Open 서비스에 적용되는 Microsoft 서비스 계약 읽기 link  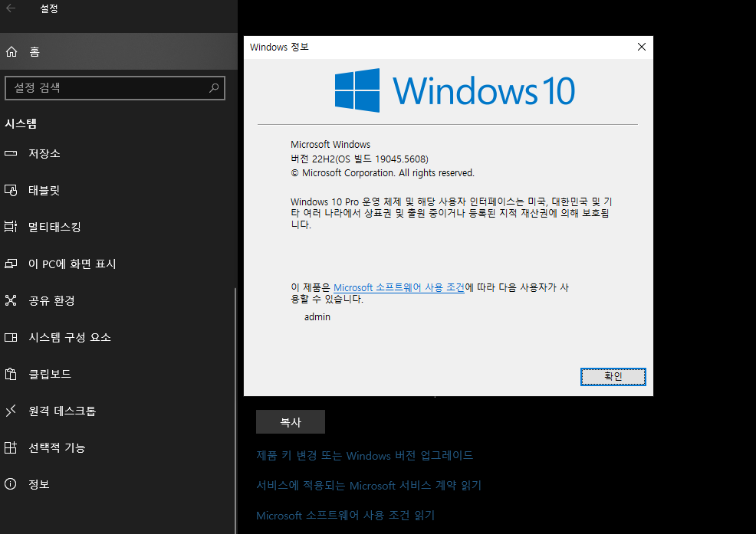pos(369,485)
